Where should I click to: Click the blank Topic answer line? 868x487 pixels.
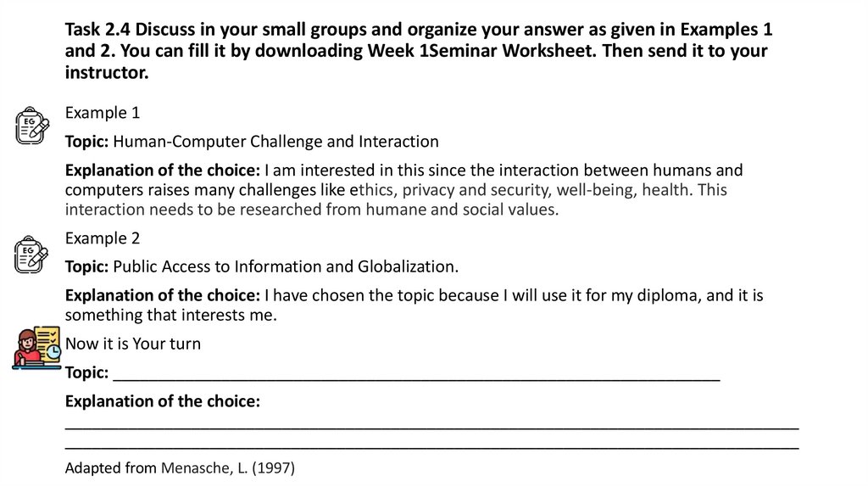tap(415, 377)
